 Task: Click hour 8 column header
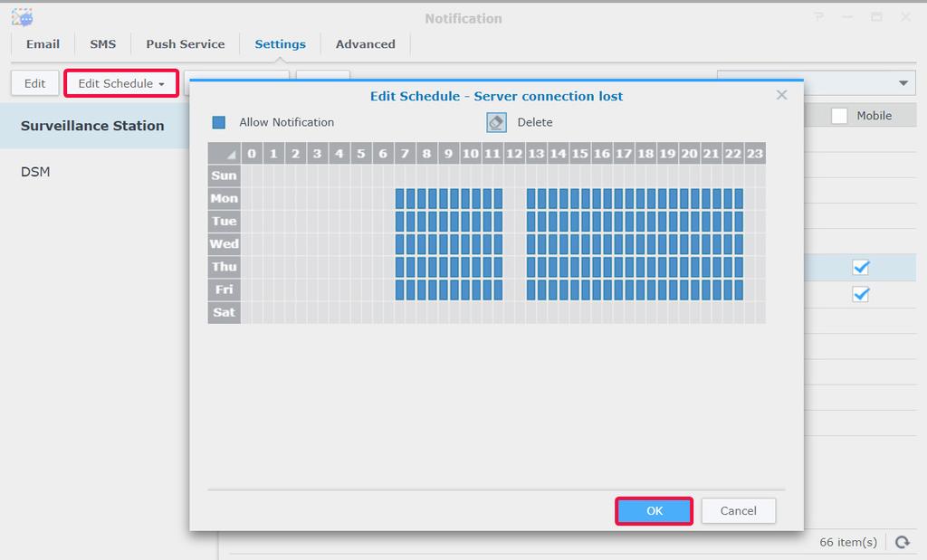pyautogui.click(x=427, y=153)
